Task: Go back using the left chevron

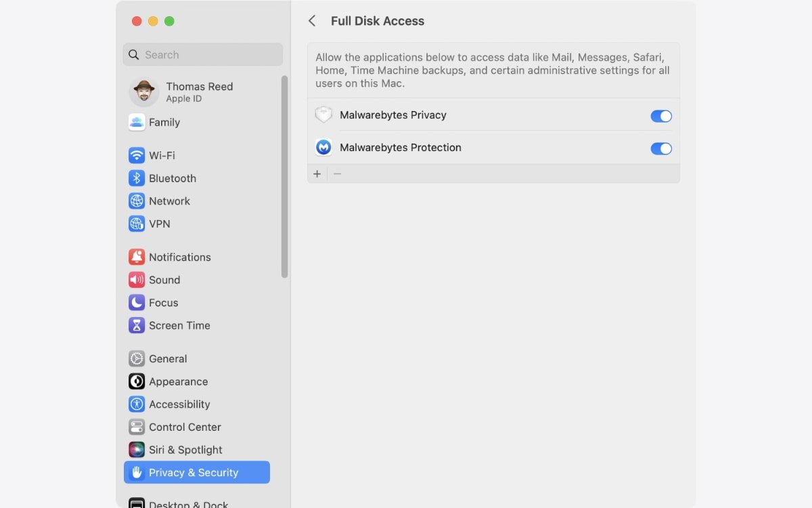Action: pyautogui.click(x=312, y=21)
